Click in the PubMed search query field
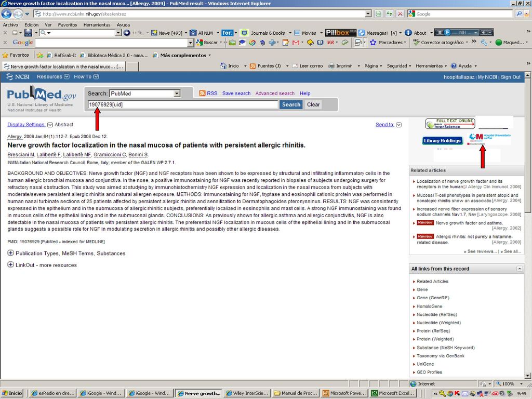532x399 pixels. pos(182,104)
